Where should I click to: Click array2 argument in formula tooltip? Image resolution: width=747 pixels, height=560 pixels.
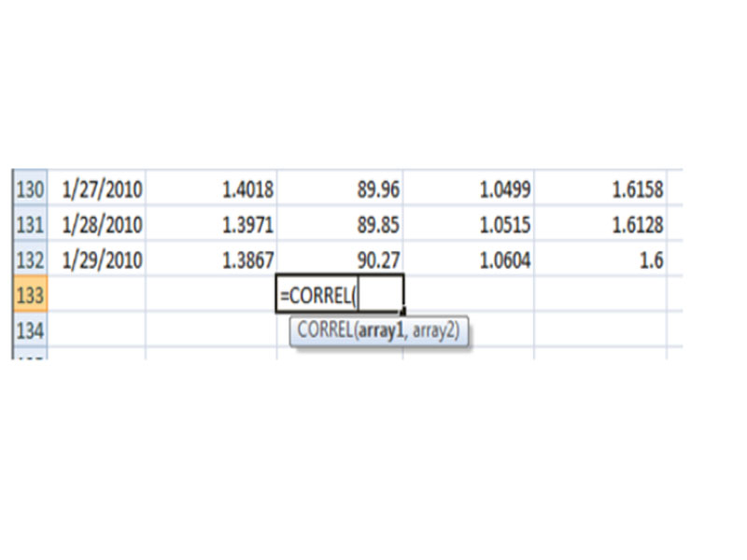pos(433,330)
